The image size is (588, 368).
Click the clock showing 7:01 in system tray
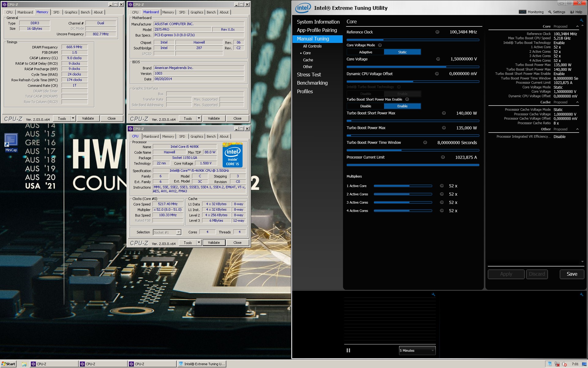[575, 364]
